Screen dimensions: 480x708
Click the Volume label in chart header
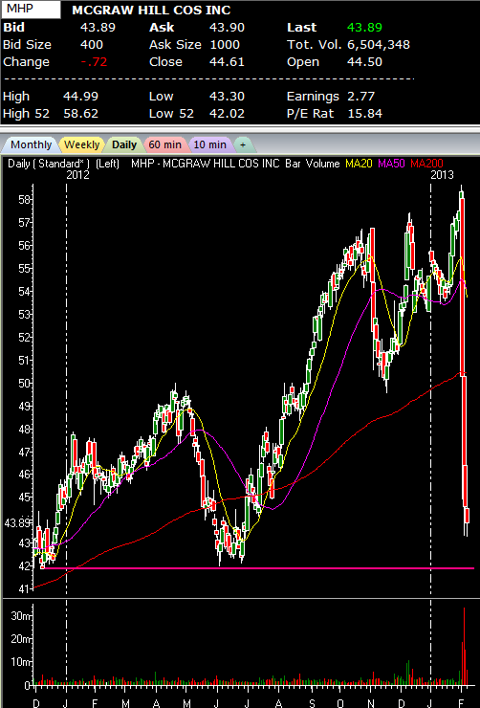click(322, 163)
